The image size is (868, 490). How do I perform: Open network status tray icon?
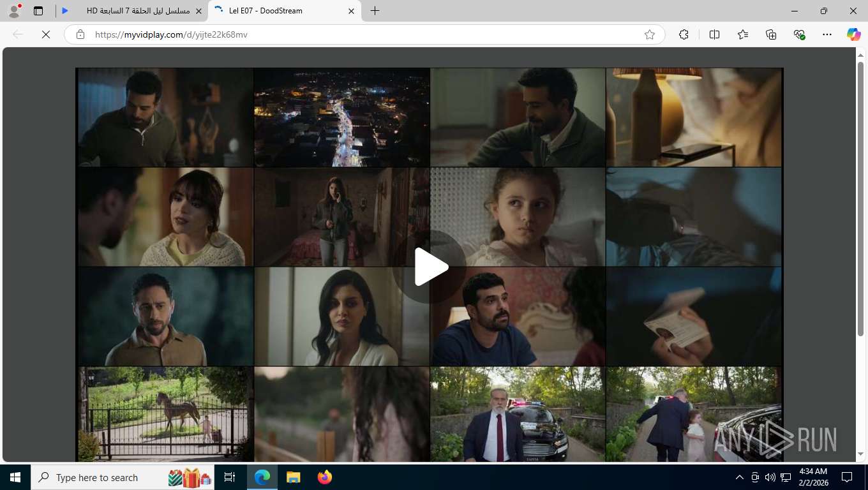(x=786, y=477)
